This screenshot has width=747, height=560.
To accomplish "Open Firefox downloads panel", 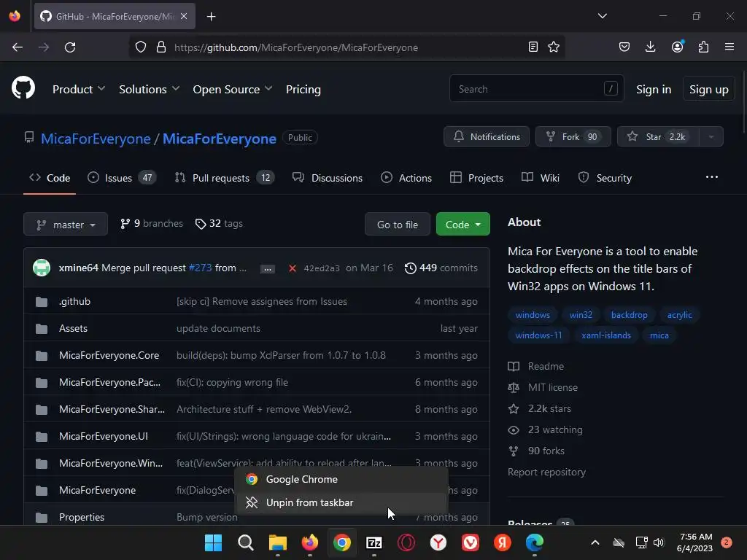I will tap(650, 47).
